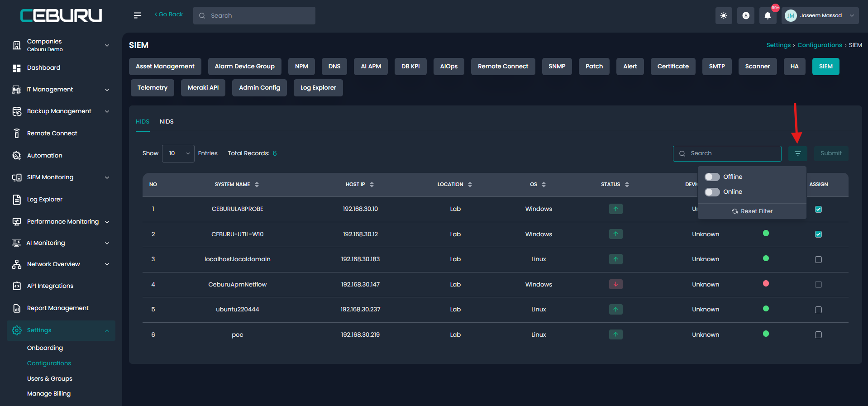Open Configurations breadcrumb link
Viewport: 868px width, 406px height.
click(x=820, y=45)
